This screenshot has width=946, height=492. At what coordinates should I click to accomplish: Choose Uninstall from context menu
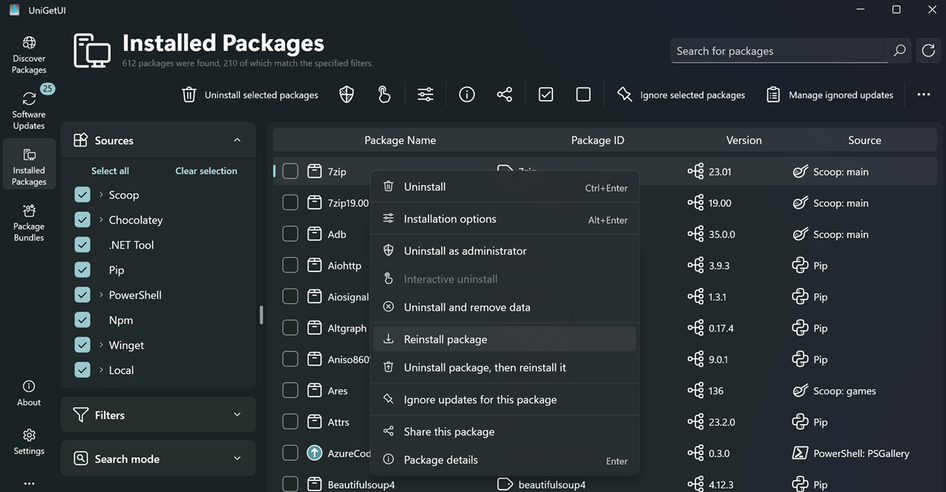504,187
